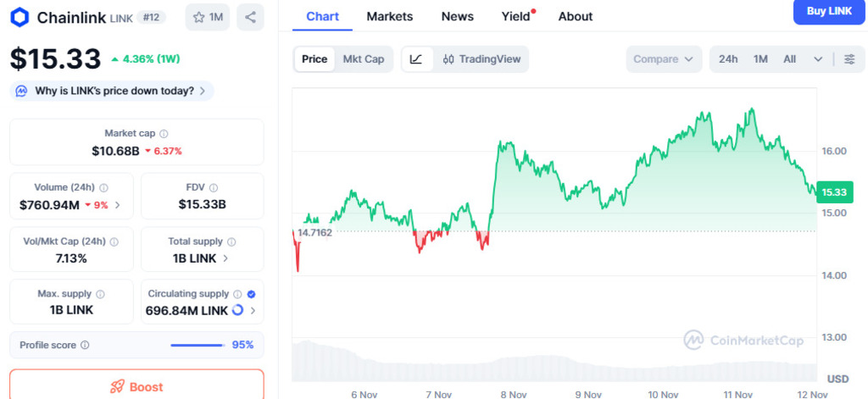Switch chart to Mkt Cap view
This screenshot has width=868, height=399.
coord(363,59)
